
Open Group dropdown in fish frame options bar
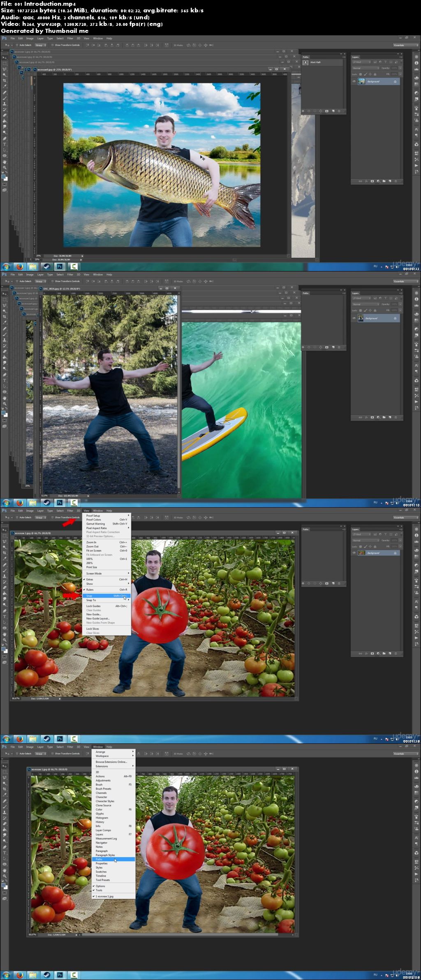(x=40, y=45)
